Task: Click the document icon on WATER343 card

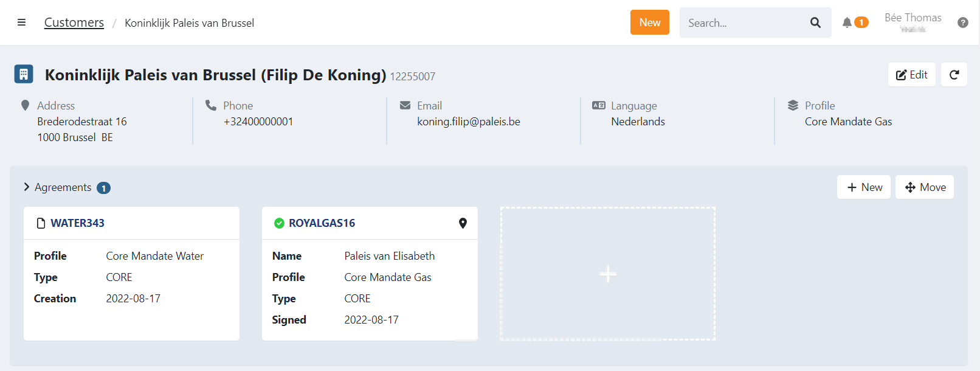Action: 41,223
